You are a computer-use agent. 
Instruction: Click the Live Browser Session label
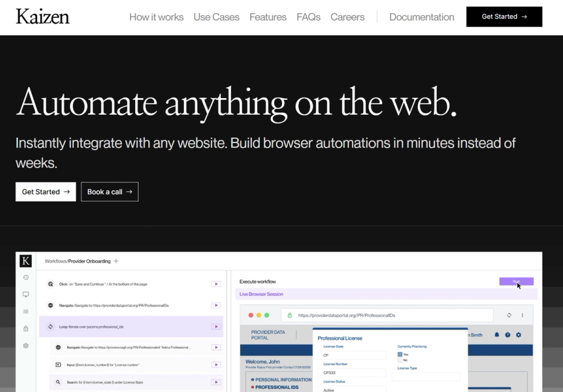261,294
